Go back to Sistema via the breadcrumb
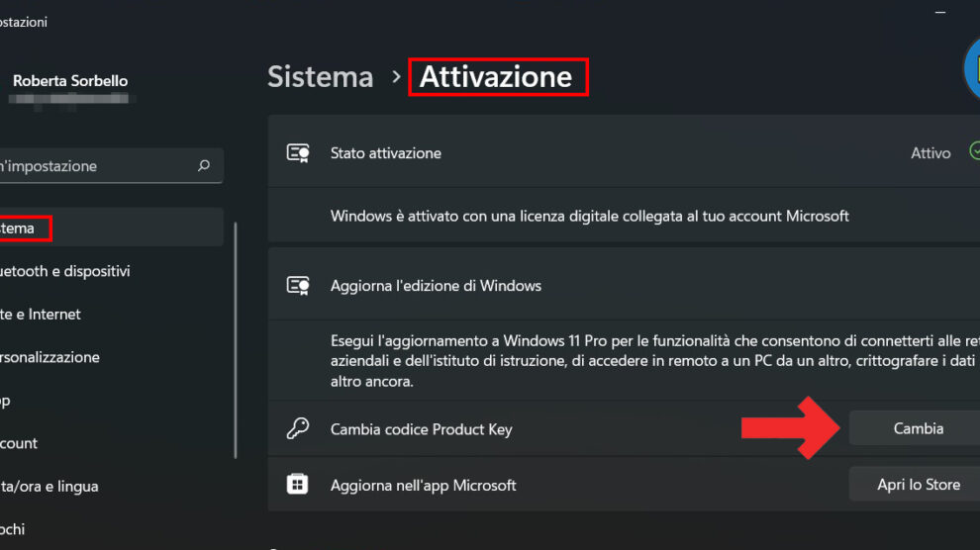This screenshot has width=980, height=550. click(321, 77)
